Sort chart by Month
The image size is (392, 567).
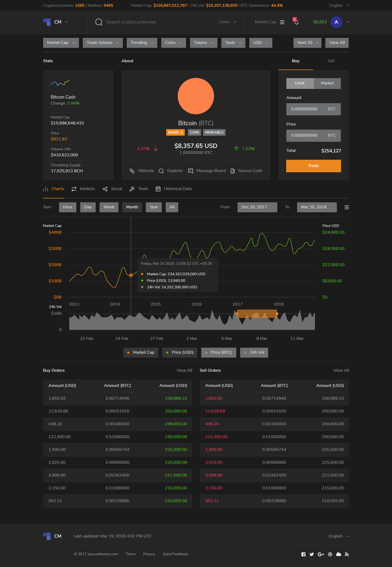[132, 207]
